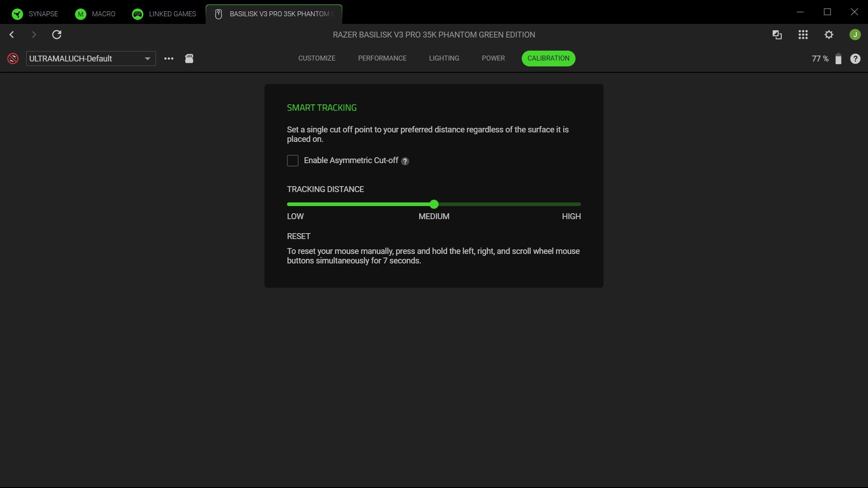Go back using the back arrow
This screenshot has width=868, height=488.
click(11, 34)
